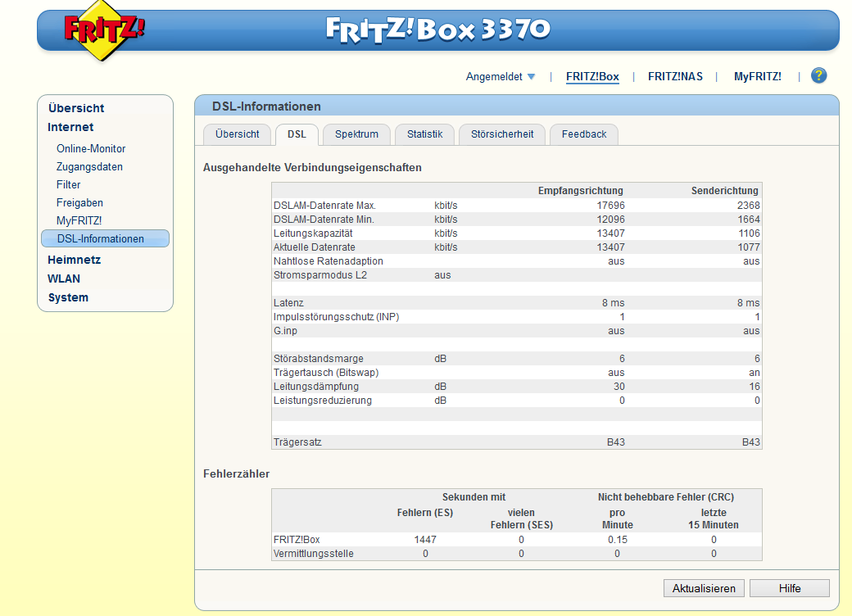
Task: Go to MyFRITZ! in top navigation
Action: [758, 77]
